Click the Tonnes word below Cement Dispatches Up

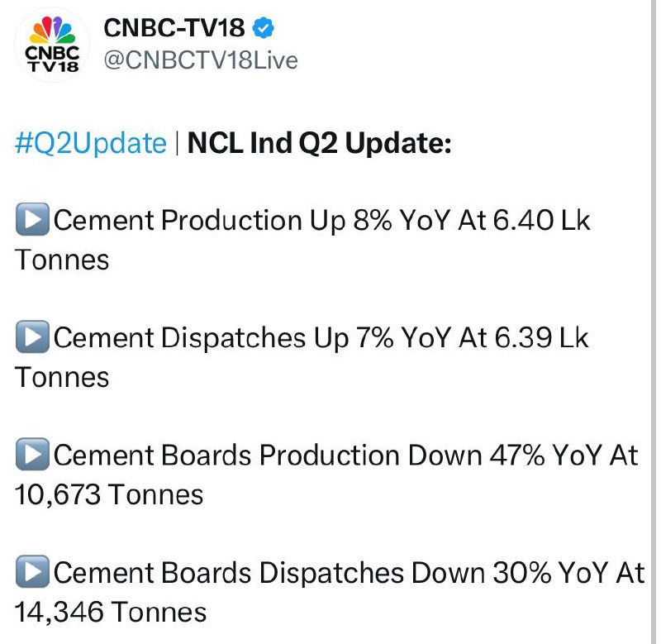(63, 378)
